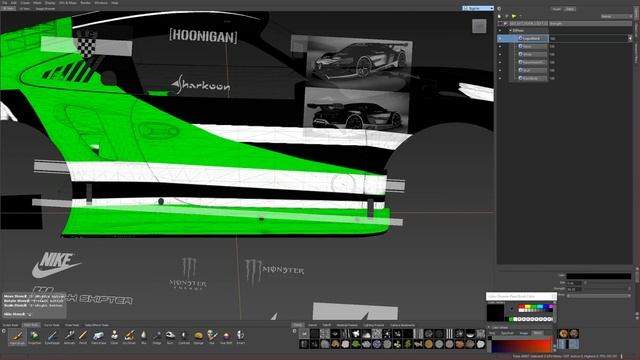Select the Contrast tool
The height and width of the screenshot is (360, 640).
[184, 336]
